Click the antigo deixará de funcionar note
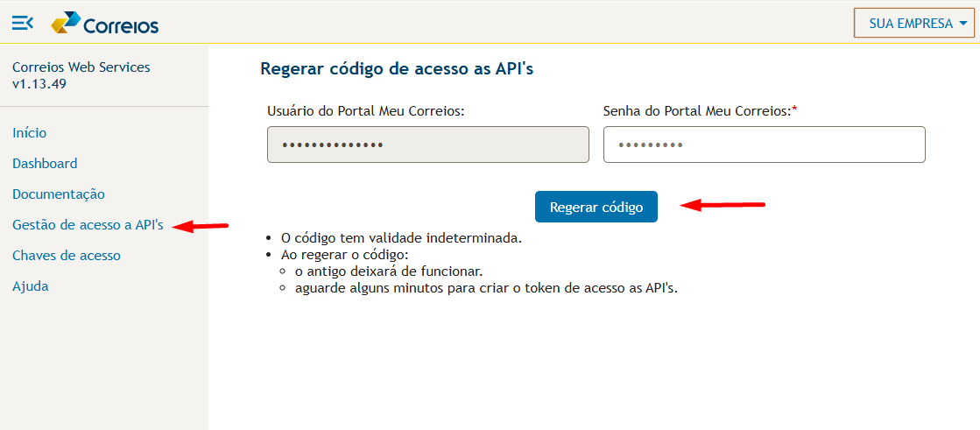980x430 pixels. (390, 272)
